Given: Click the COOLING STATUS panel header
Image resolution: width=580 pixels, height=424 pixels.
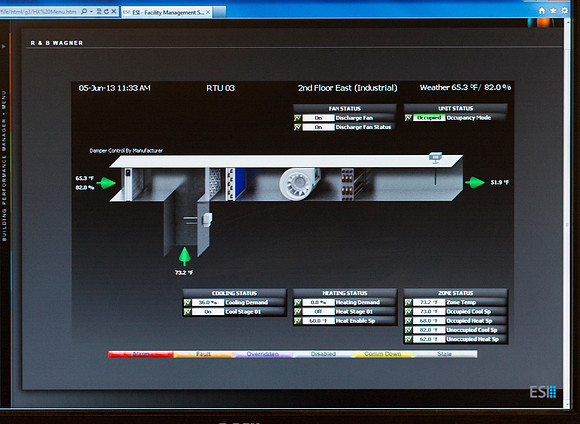Looking at the screenshot, I should coord(234,293).
